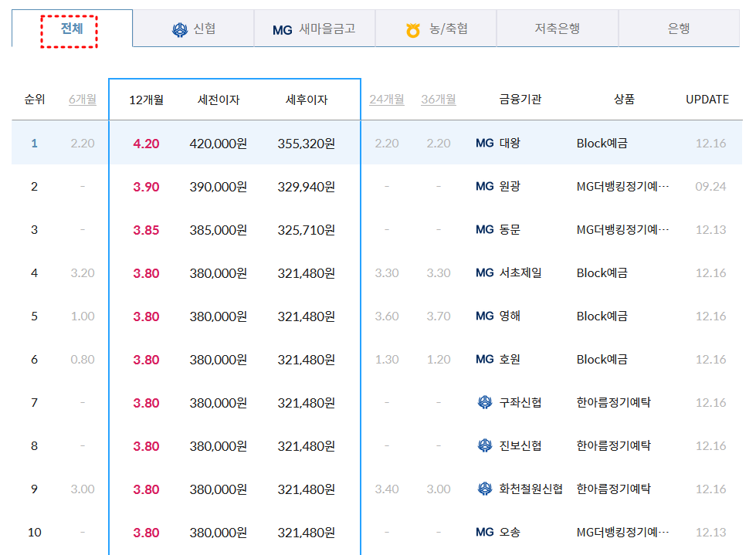756x555 pixels.
Task: Click MG logo next to 영해
Action: click(484, 316)
